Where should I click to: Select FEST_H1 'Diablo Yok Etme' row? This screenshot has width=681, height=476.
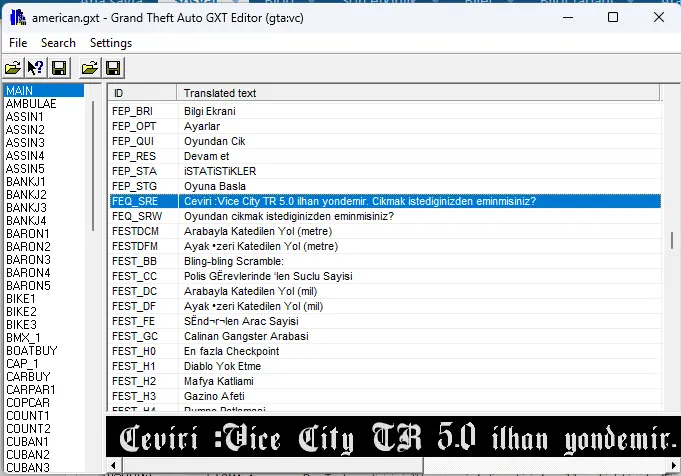[385, 366]
